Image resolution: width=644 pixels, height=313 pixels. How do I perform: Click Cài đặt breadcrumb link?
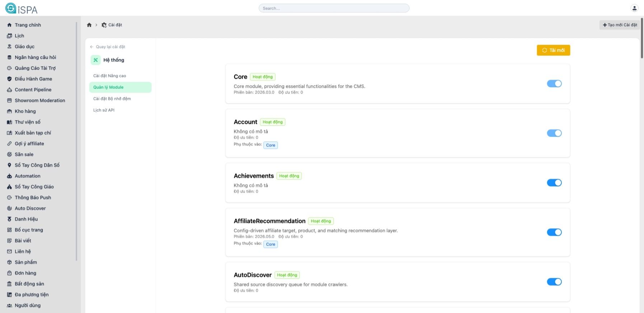point(112,25)
